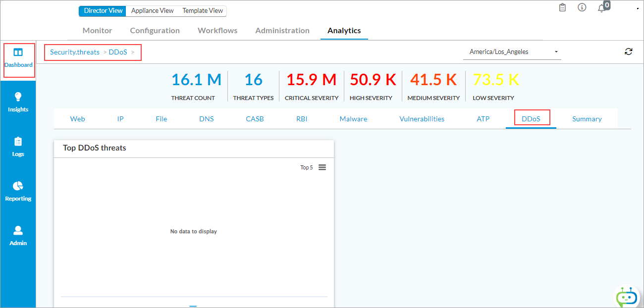This screenshot has width=644, height=308.
Task: Open the notifications bell icon
Action: [x=601, y=8]
